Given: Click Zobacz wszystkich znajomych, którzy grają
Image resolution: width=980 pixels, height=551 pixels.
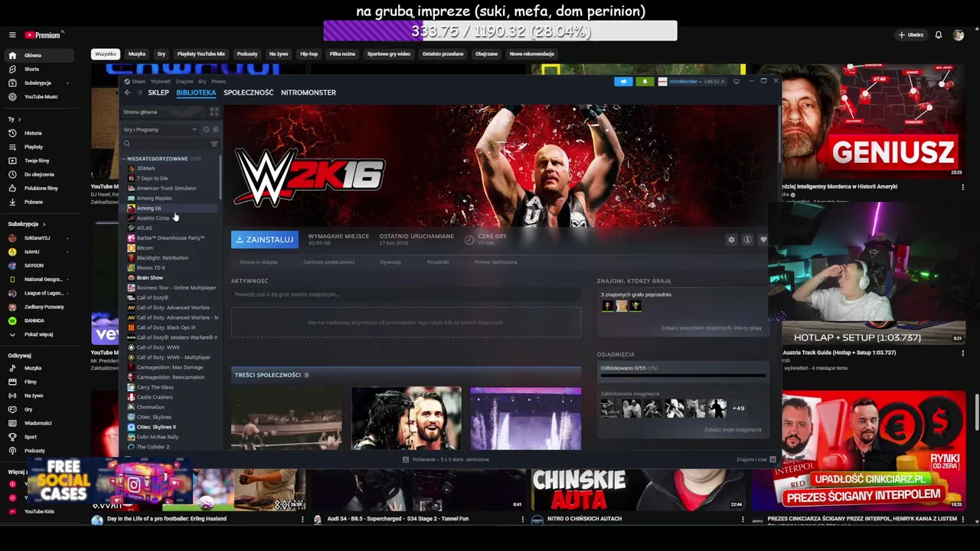Looking at the screenshot, I should pyautogui.click(x=711, y=328).
